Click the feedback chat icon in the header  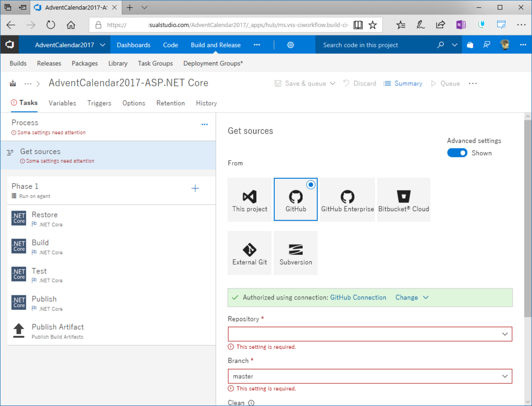(x=487, y=45)
